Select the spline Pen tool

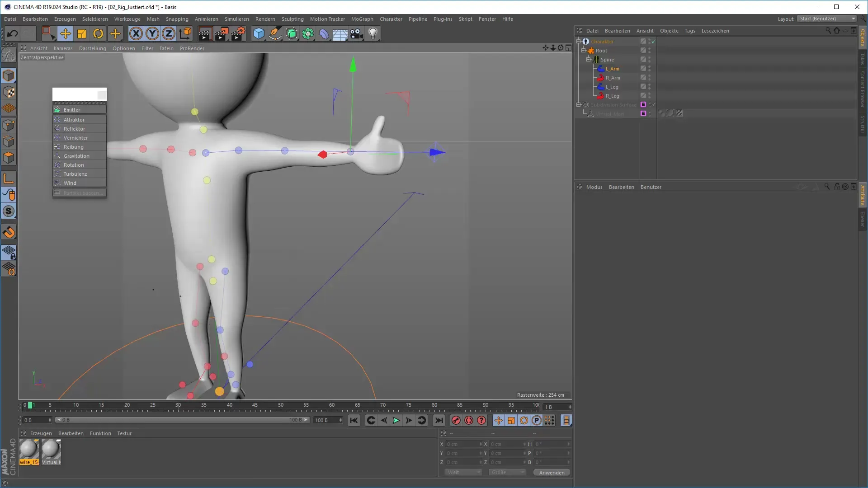tap(275, 33)
